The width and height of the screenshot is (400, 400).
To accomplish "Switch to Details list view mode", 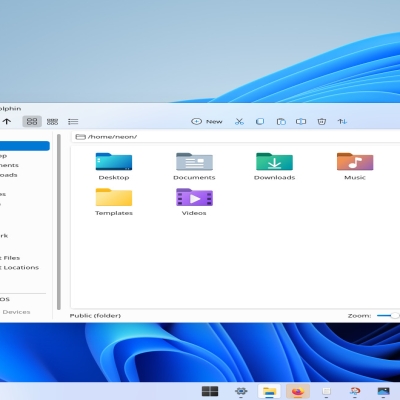I will coord(73,122).
